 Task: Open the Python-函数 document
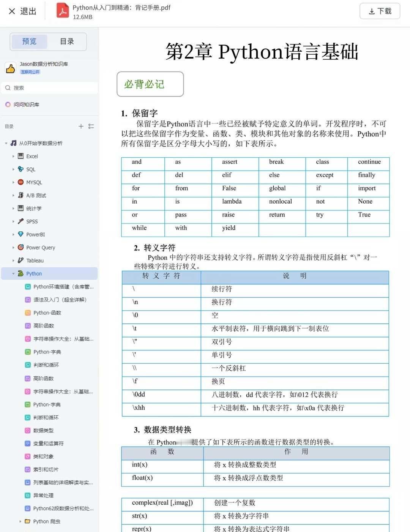point(47,313)
